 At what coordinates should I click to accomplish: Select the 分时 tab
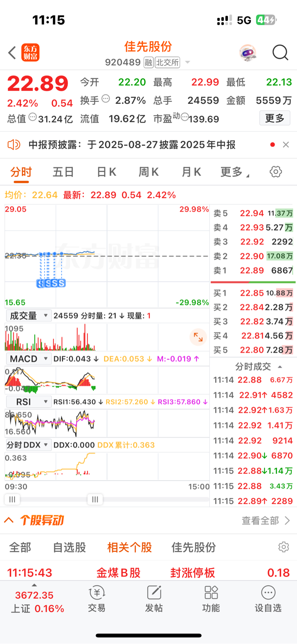pos(21,172)
